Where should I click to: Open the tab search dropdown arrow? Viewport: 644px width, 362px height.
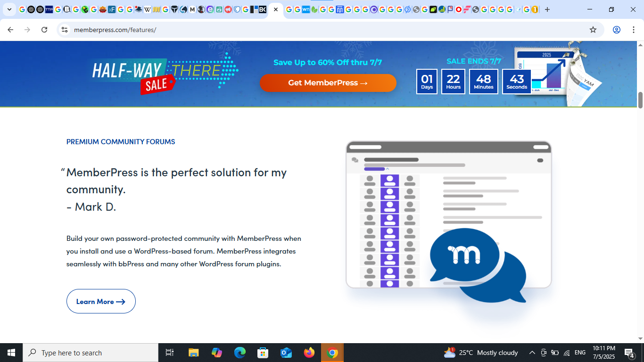(x=9, y=9)
